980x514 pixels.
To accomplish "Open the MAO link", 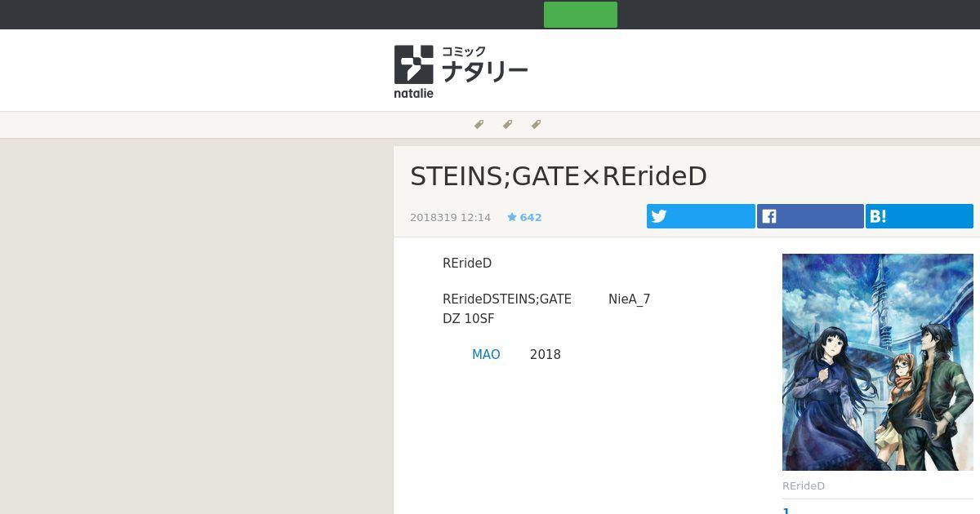I will tap(486, 355).
